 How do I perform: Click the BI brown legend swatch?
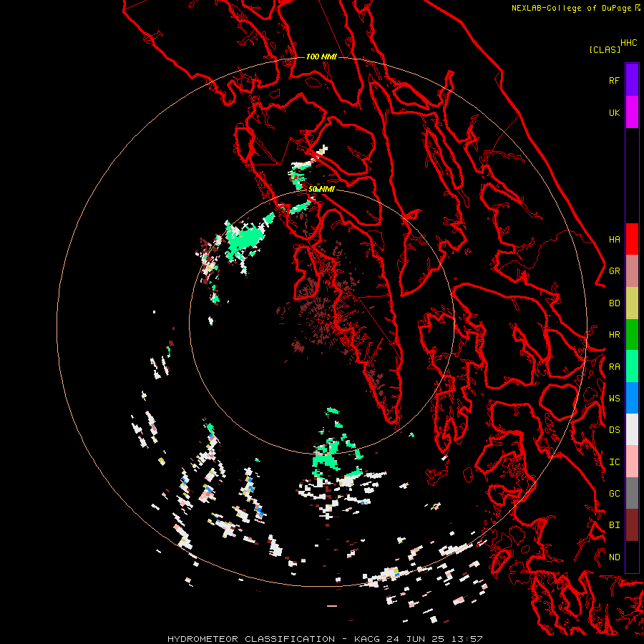click(x=632, y=525)
